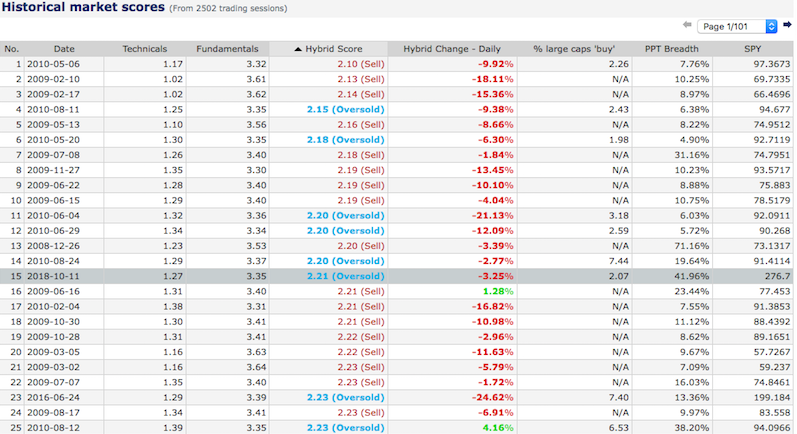The image size is (797, 434).
Task: Click the '(From 2502 trading sessions)' note
Action: pos(228,9)
